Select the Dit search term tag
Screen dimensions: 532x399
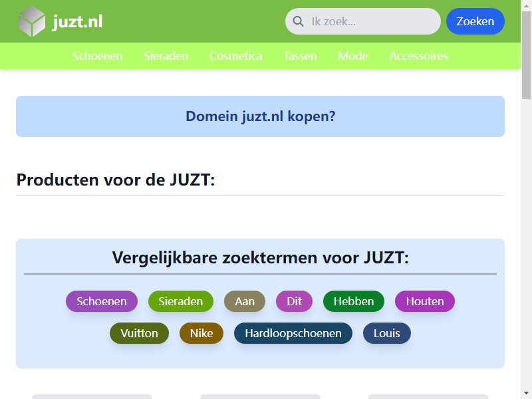294,301
